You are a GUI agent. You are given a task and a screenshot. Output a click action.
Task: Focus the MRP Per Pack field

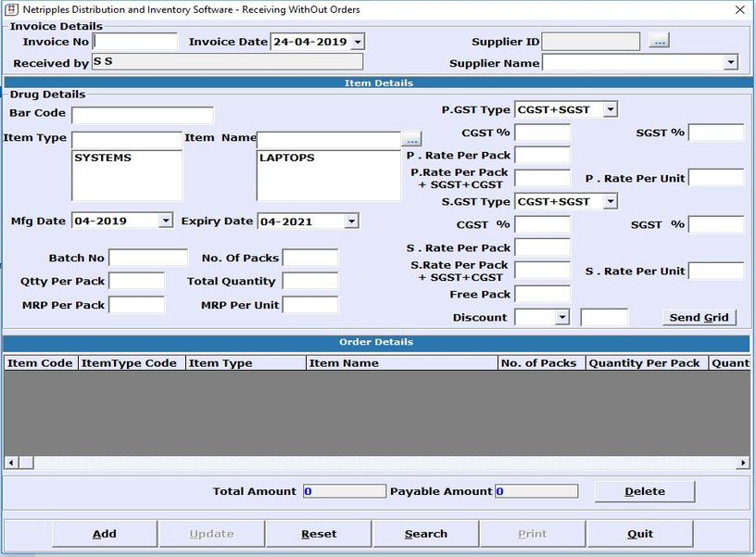136,305
